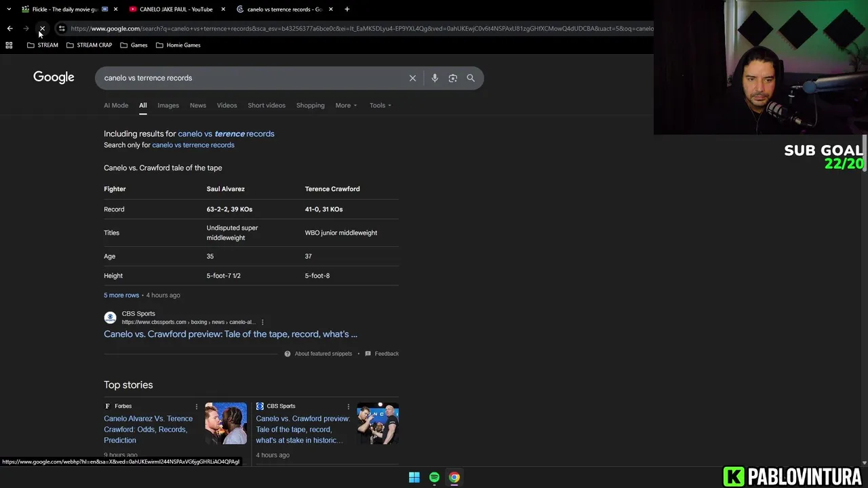Open Spotify from the taskbar
The height and width of the screenshot is (488, 868).
pos(434,477)
